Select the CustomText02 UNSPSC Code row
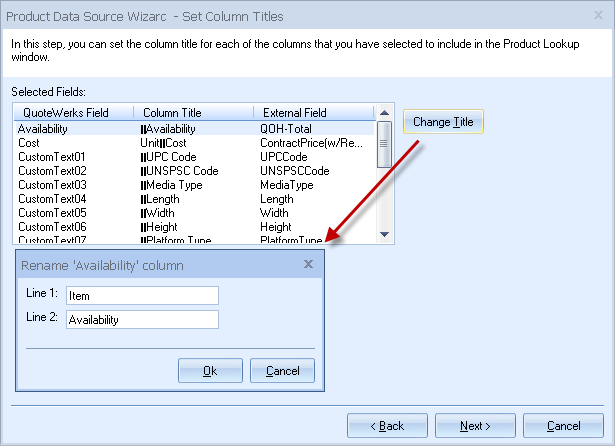Viewport: 615px width, 446px height. point(195,171)
